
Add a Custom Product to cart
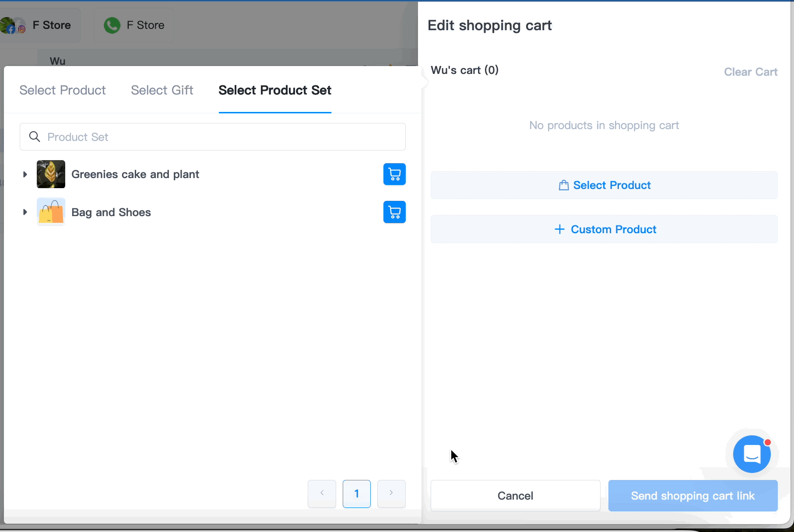604,229
